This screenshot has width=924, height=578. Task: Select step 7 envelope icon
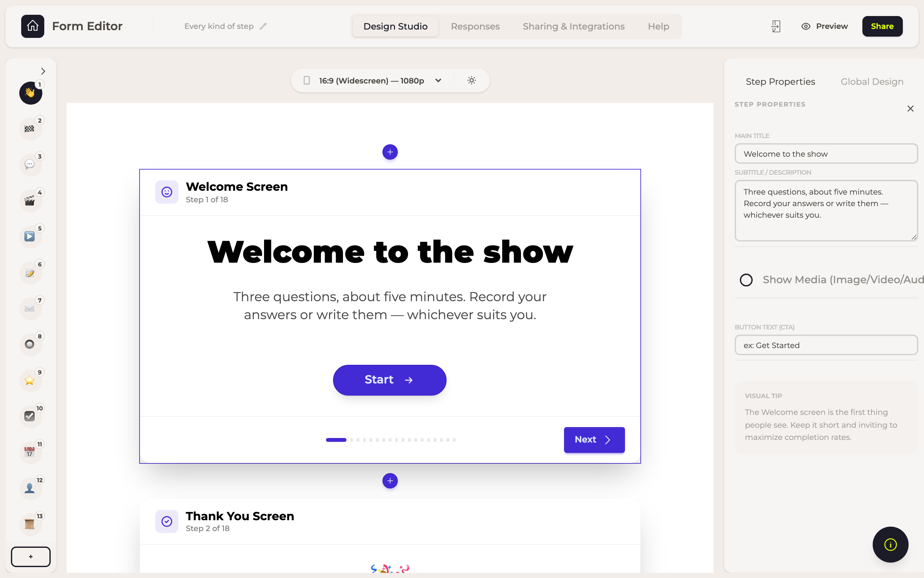coord(30,309)
